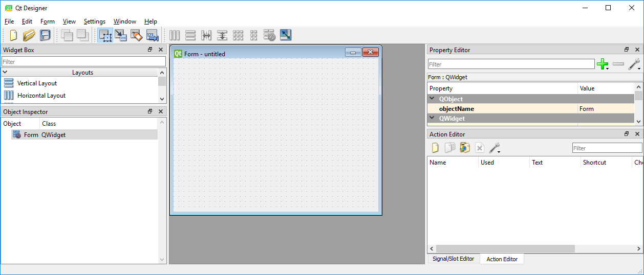The image size is (644, 275).
Task: Click the objectName value cell 'Form'
Action: coord(606,108)
